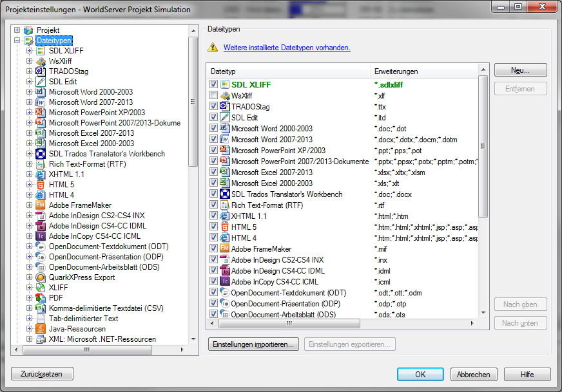
Task: Toggle Adobe InCopy CS4-CC ICML checkbox
Action: point(213,281)
